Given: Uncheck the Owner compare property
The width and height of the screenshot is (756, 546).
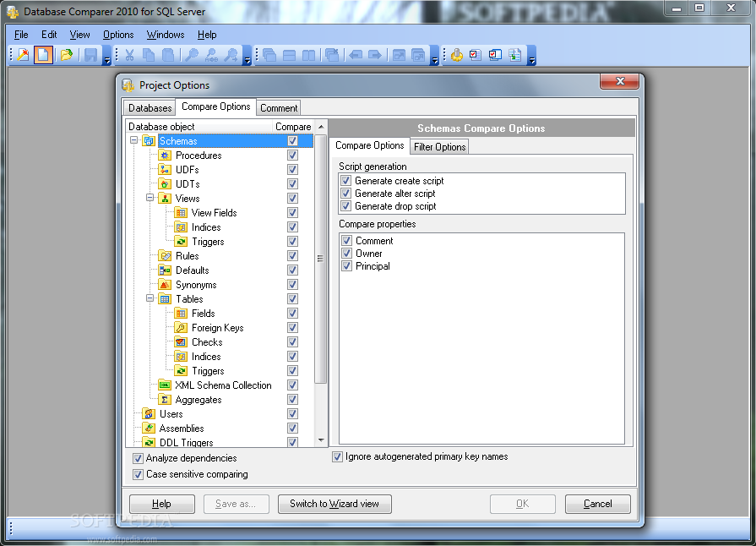Looking at the screenshot, I should pos(346,254).
